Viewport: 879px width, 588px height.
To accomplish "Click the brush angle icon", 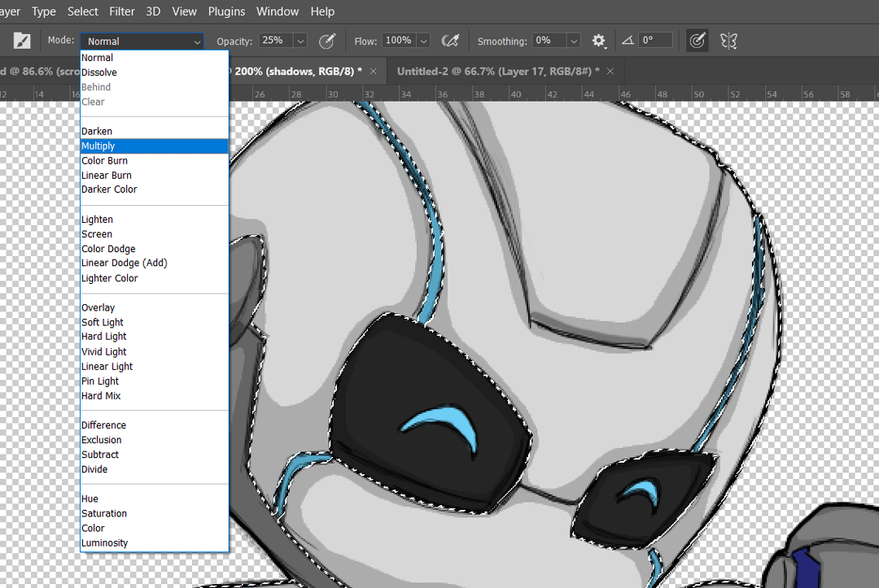I will pos(628,41).
